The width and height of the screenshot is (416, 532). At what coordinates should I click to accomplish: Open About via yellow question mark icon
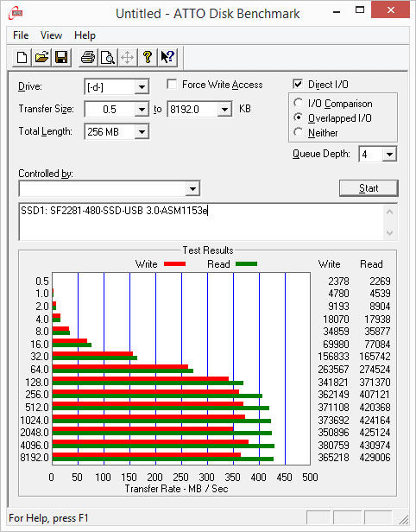tap(147, 57)
